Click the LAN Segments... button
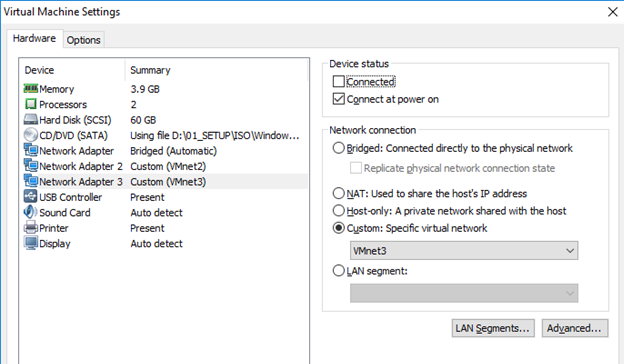This screenshot has width=624, height=364. (493, 328)
